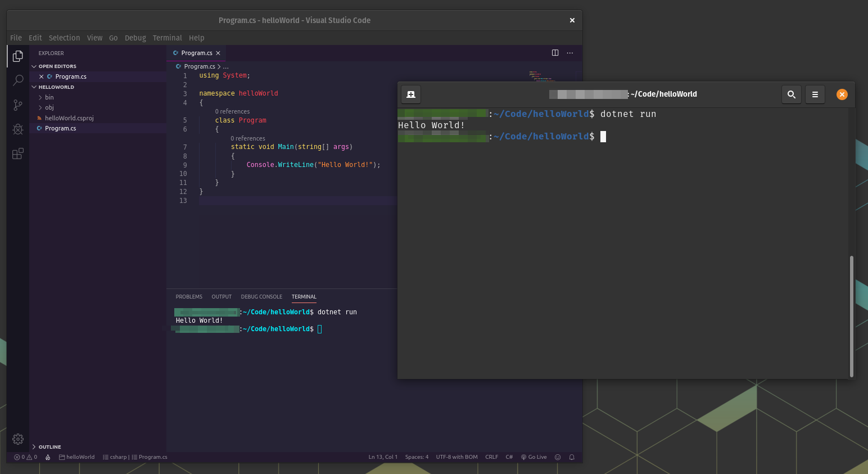Screen dimensions: 868x474
Task: Switch to the Debug Console tab
Action: pyautogui.click(x=261, y=297)
